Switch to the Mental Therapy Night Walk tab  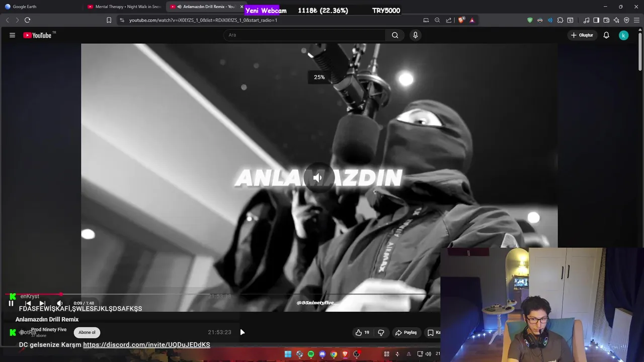click(x=125, y=7)
